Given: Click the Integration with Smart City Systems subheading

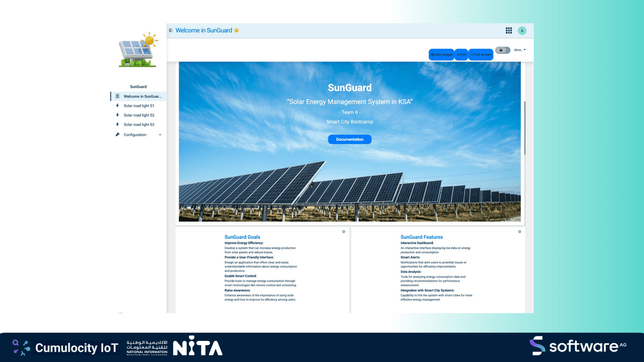Looking at the screenshot, I should click(427, 291).
